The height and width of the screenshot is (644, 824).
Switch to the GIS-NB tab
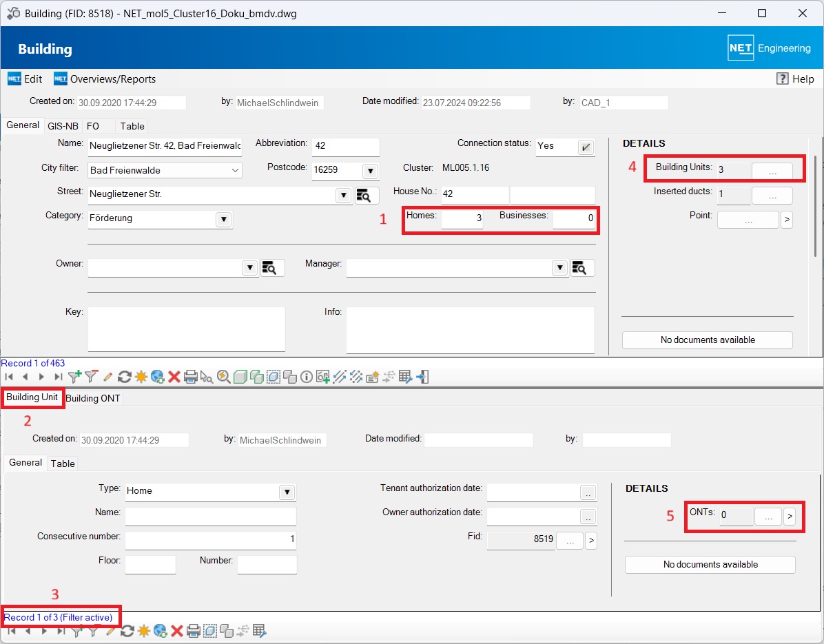pyautogui.click(x=62, y=126)
